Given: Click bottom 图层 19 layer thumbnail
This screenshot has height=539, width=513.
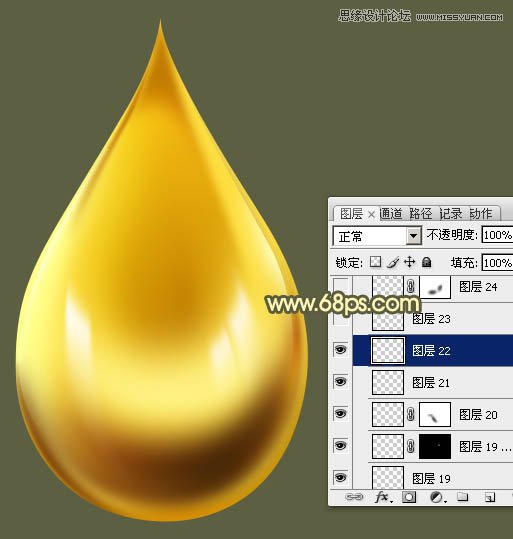Looking at the screenshot, I should 388,477.
